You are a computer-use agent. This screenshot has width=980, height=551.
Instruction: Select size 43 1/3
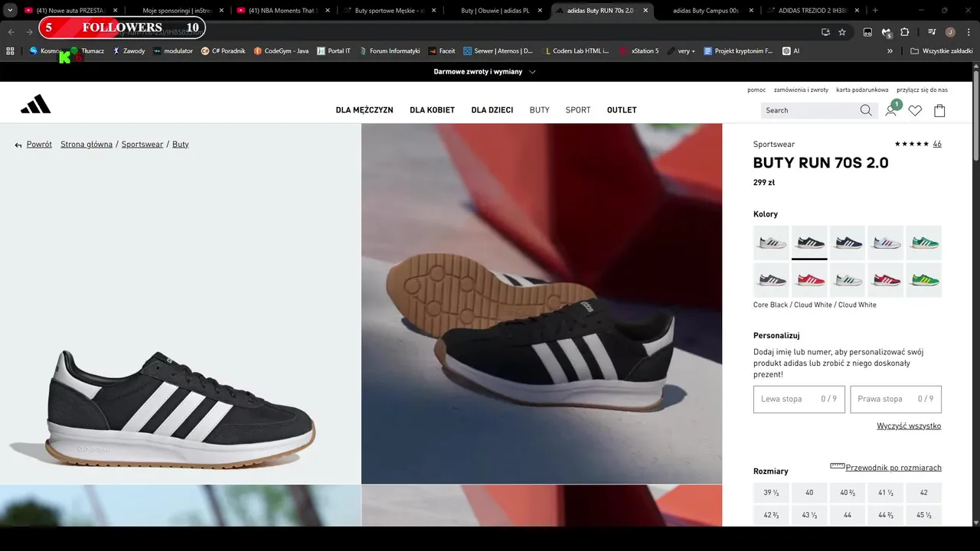[809, 515]
